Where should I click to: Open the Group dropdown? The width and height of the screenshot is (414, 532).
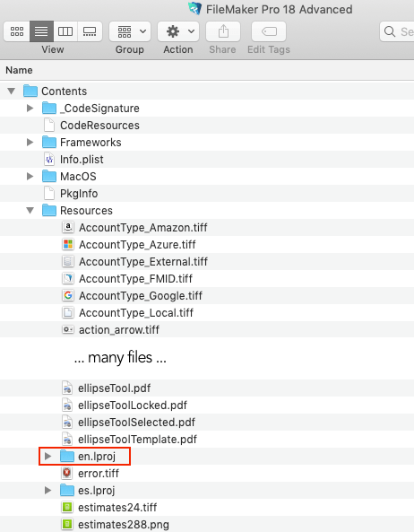(x=130, y=31)
